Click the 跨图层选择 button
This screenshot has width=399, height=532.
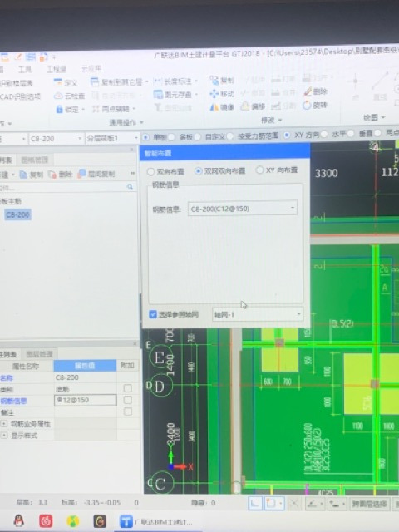[x=369, y=505]
